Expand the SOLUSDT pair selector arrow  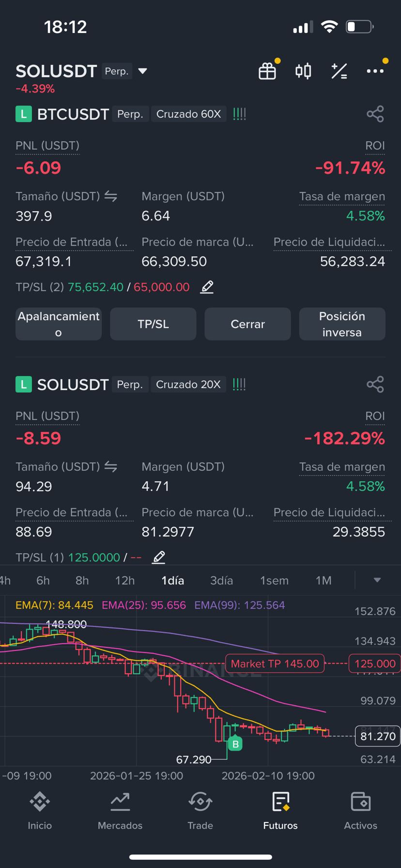pos(142,71)
